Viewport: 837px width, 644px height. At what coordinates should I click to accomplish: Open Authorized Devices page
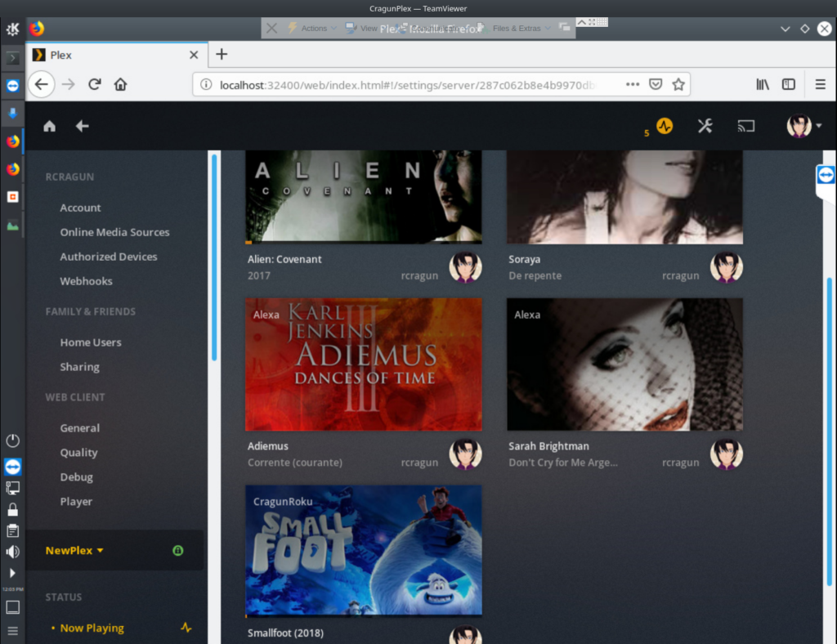[109, 257]
